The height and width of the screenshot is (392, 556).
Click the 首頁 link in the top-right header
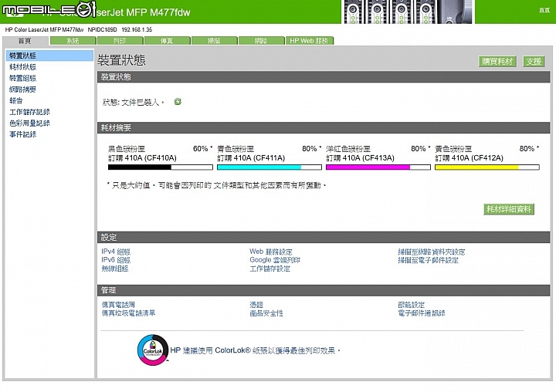pyautogui.click(x=544, y=10)
